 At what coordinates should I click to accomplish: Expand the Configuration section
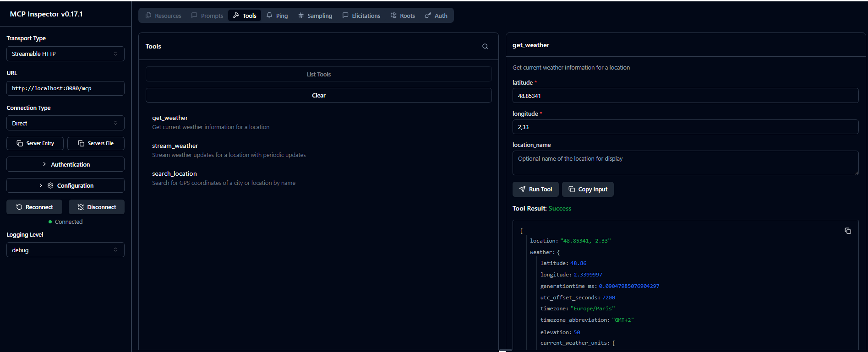point(65,185)
